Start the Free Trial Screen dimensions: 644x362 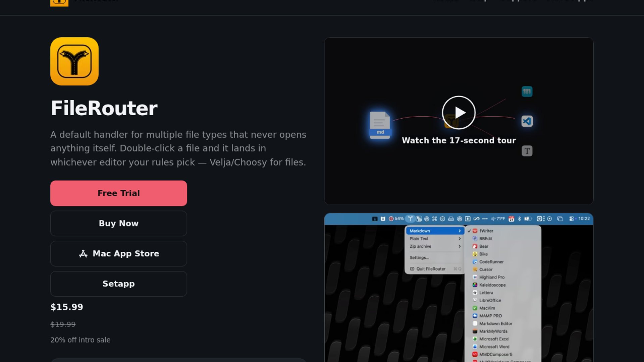[119, 193]
